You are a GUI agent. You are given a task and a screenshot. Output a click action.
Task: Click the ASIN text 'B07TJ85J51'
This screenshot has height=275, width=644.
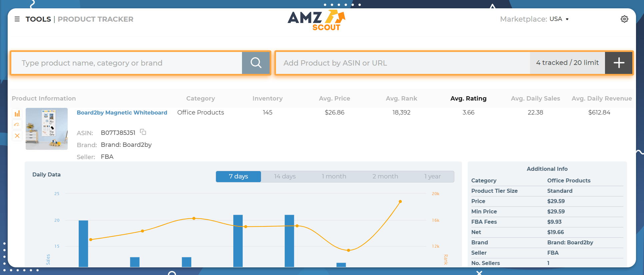(118, 133)
